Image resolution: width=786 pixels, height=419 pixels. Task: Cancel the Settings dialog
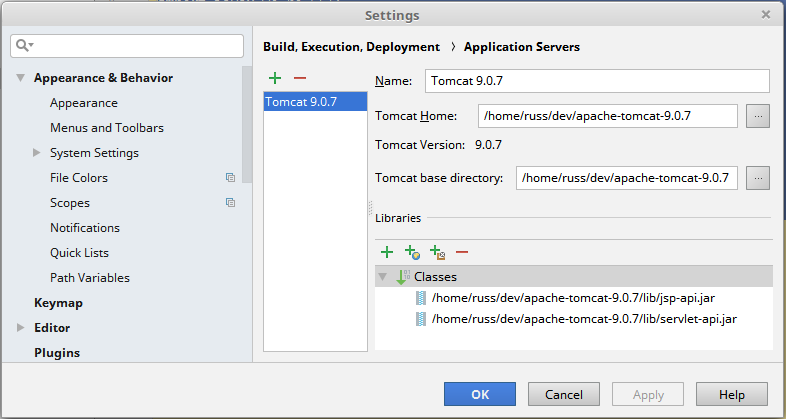[x=563, y=394]
